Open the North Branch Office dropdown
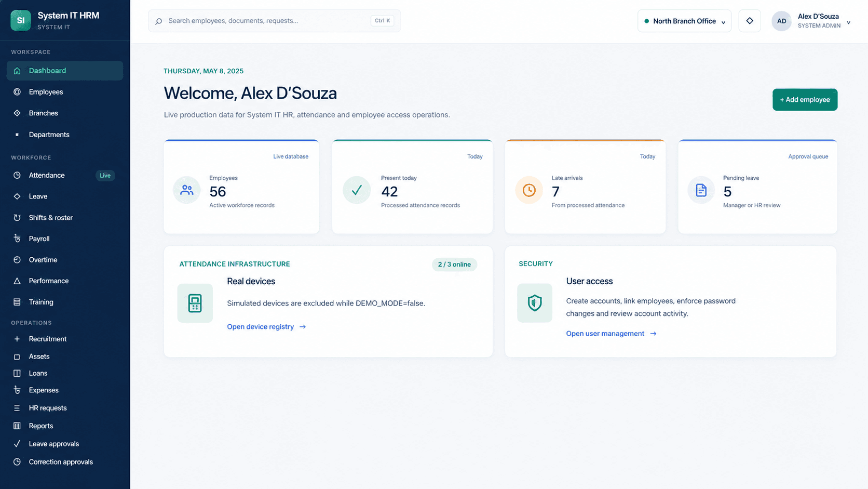 (684, 21)
